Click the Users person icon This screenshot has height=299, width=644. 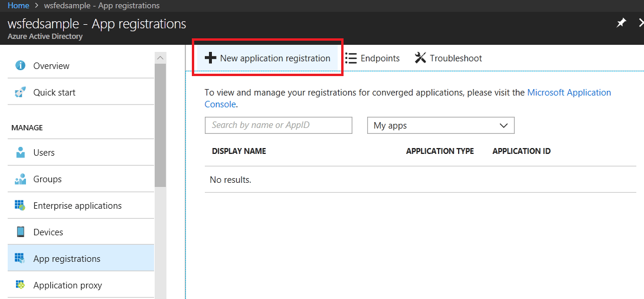[20, 153]
